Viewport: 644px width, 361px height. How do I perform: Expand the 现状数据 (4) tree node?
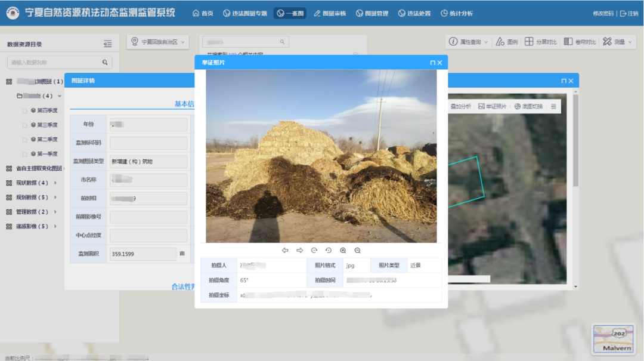coord(55,183)
